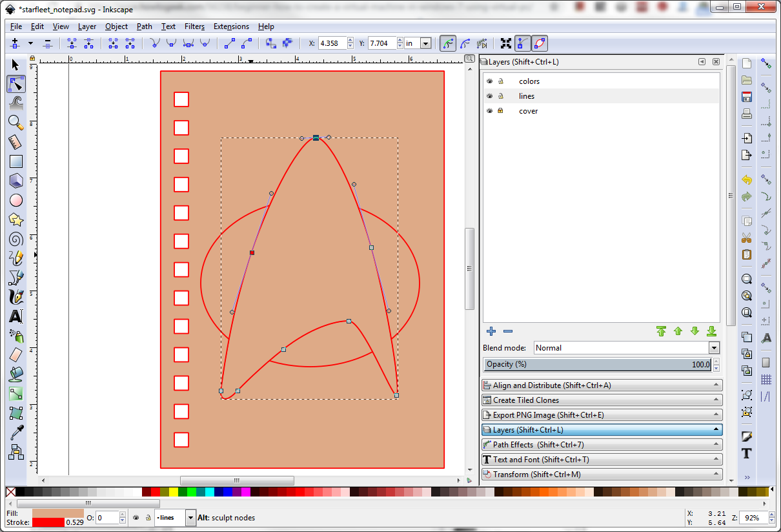Select the Eraser tool
The width and height of the screenshot is (781, 532).
click(x=16, y=354)
